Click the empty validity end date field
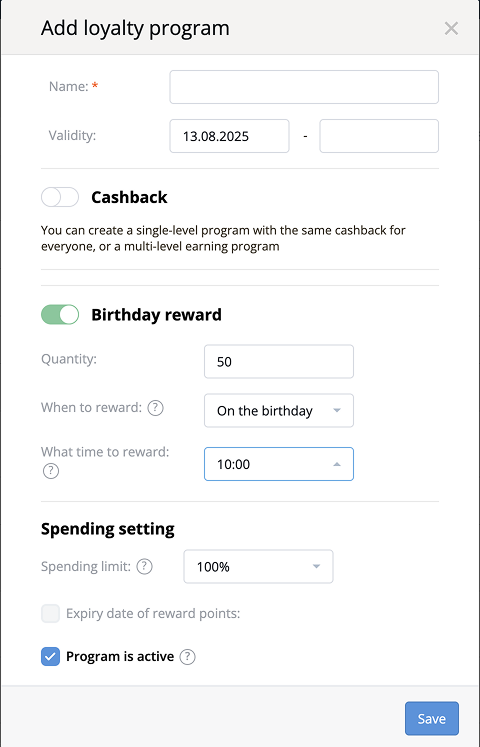 pyautogui.click(x=379, y=136)
